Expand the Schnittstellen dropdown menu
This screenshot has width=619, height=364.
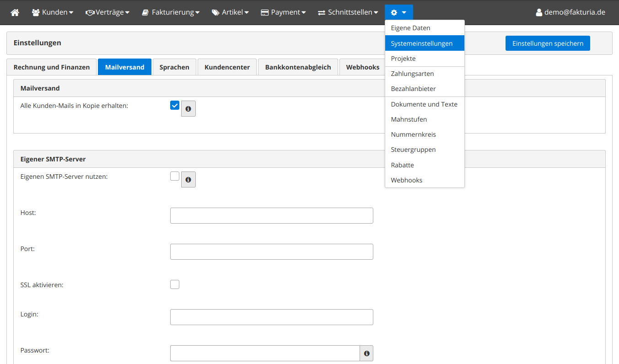348,12
